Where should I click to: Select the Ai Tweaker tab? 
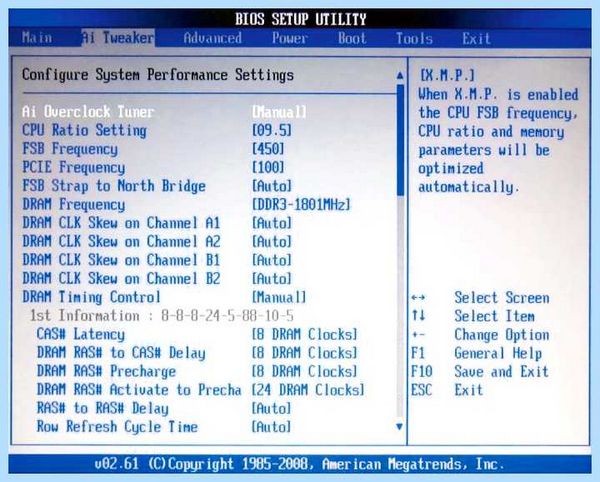[118, 38]
